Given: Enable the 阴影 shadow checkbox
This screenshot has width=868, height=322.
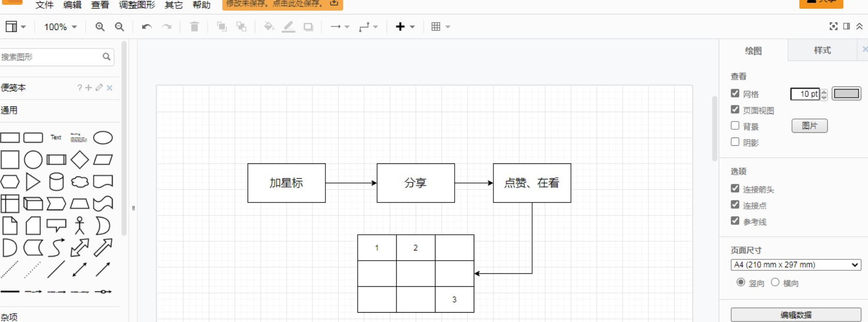Looking at the screenshot, I should pyautogui.click(x=735, y=142).
